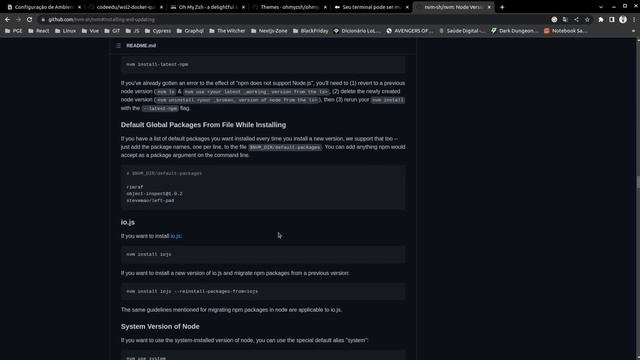Image resolution: width=640 pixels, height=360 pixels.
Task: Open the JS bookmarks folder
Action: (x=132, y=31)
